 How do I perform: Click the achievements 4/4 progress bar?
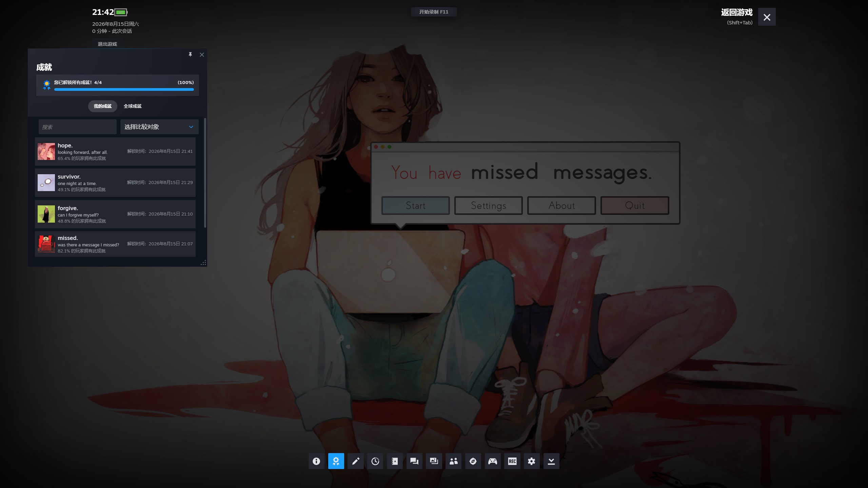click(124, 89)
